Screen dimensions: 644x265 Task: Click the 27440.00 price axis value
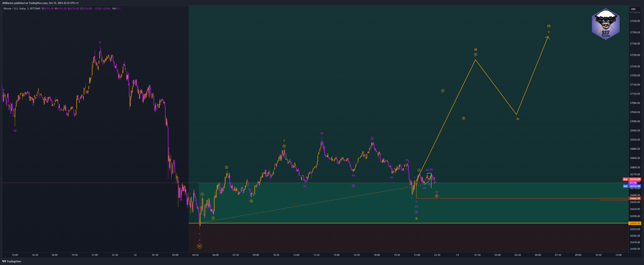click(635, 21)
